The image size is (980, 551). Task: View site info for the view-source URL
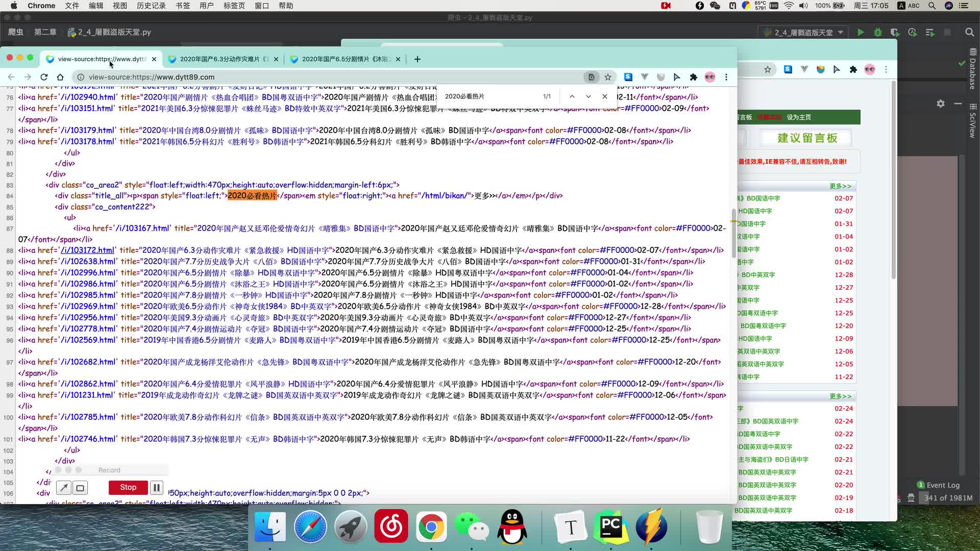pos(80,77)
